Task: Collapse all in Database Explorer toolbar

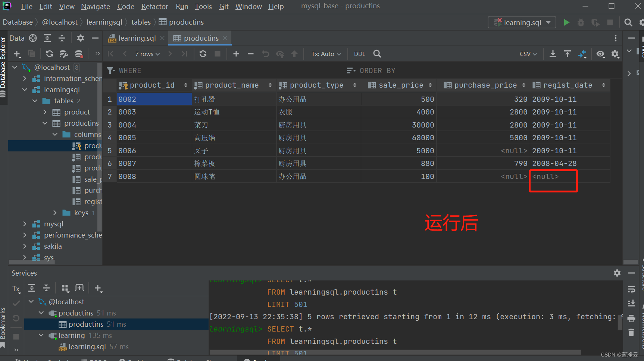Action: pyautogui.click(x=62, y=38)
